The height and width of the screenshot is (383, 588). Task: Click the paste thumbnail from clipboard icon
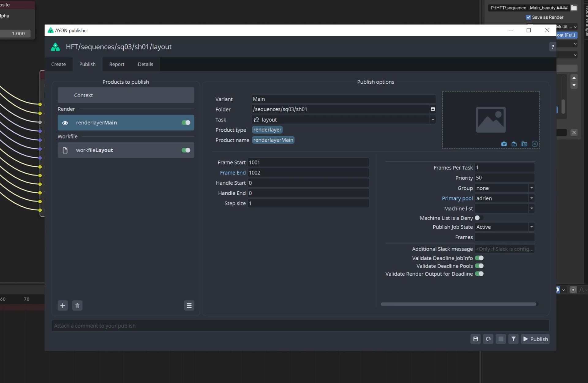[514, 144]
